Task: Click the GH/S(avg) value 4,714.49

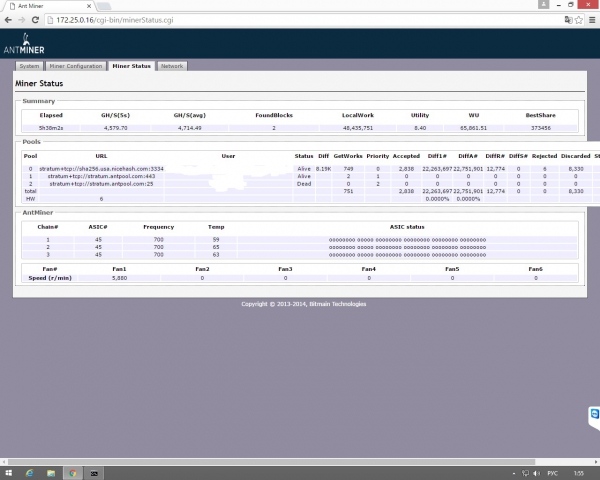Action: pyautogui.click(x=190, y=128)
